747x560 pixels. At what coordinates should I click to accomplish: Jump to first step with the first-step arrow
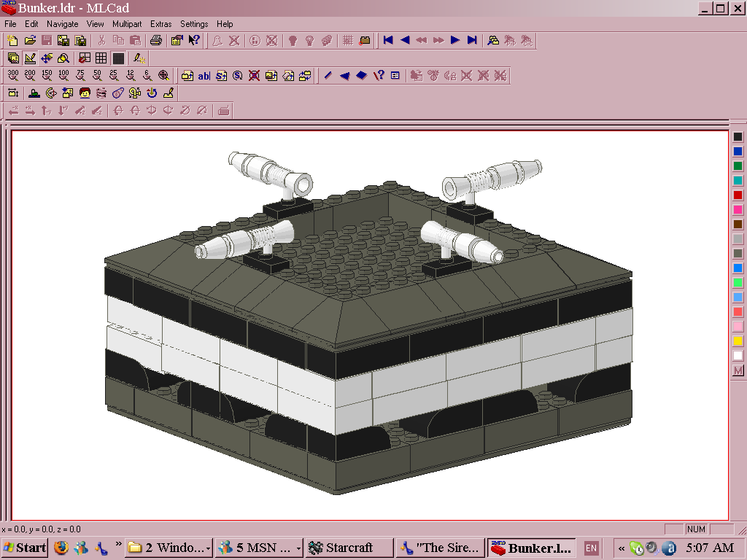tap(388, 41)
